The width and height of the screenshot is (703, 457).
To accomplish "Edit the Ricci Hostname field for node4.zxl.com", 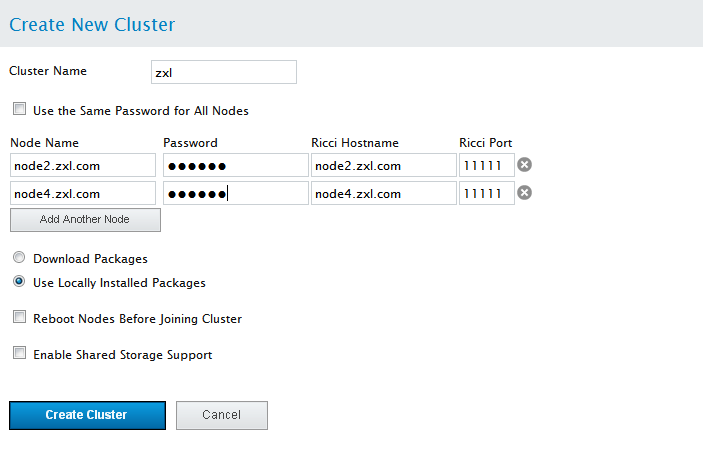I will click(384, 193).
